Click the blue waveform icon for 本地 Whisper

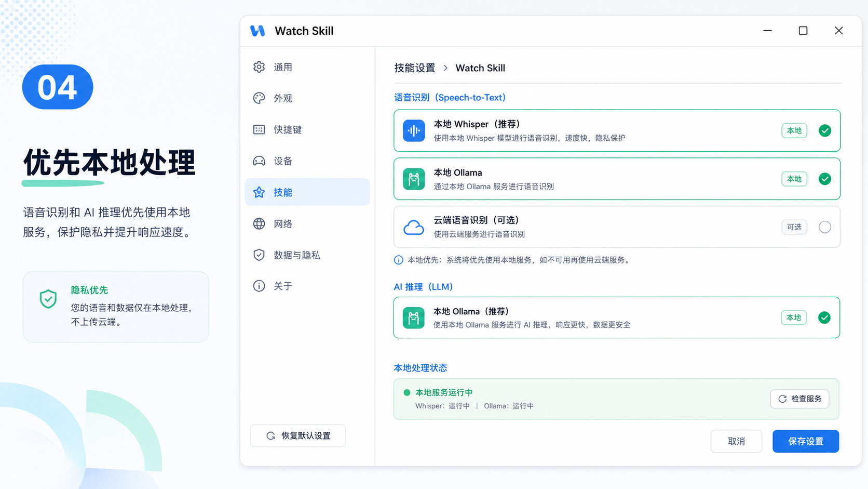point(414,130)
